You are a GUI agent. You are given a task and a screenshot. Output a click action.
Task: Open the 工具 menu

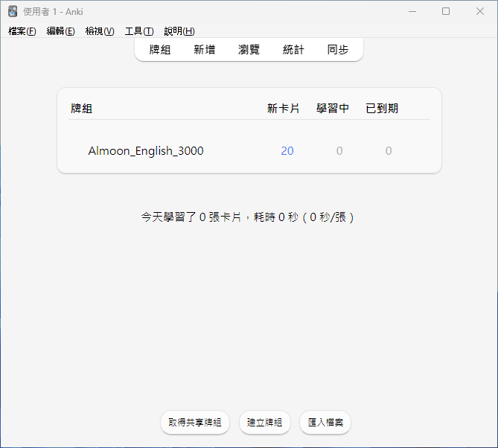coord(139,31)
